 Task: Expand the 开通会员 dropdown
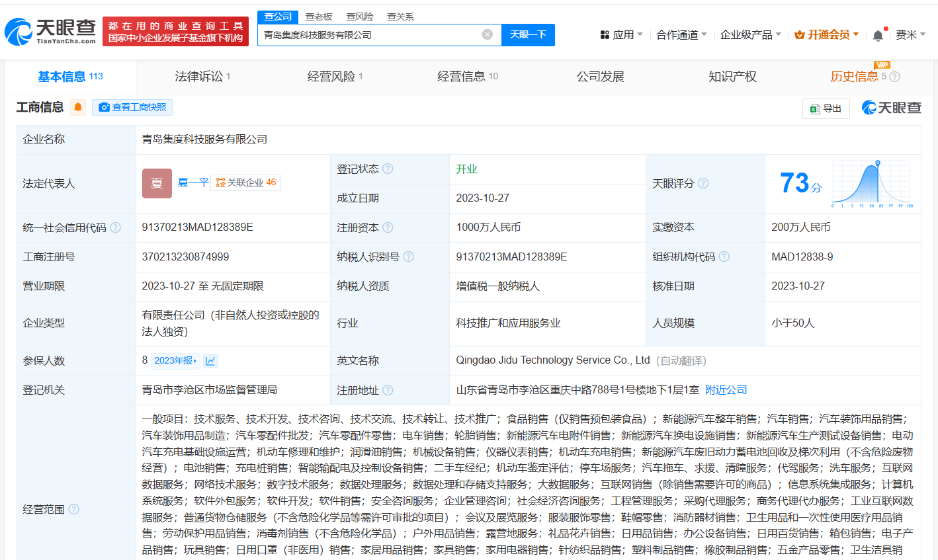coord(827,34)
